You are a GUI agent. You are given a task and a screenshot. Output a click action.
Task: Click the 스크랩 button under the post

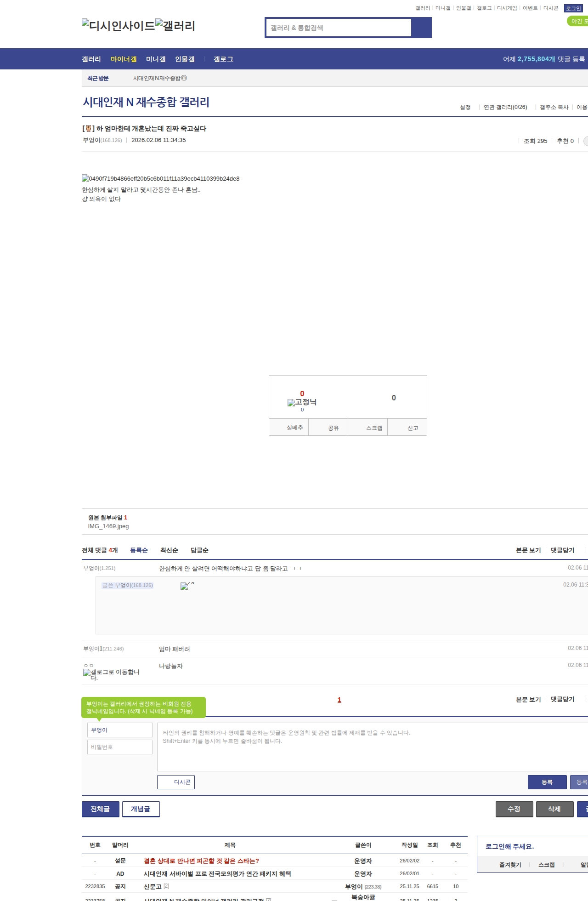click(368, 428)
